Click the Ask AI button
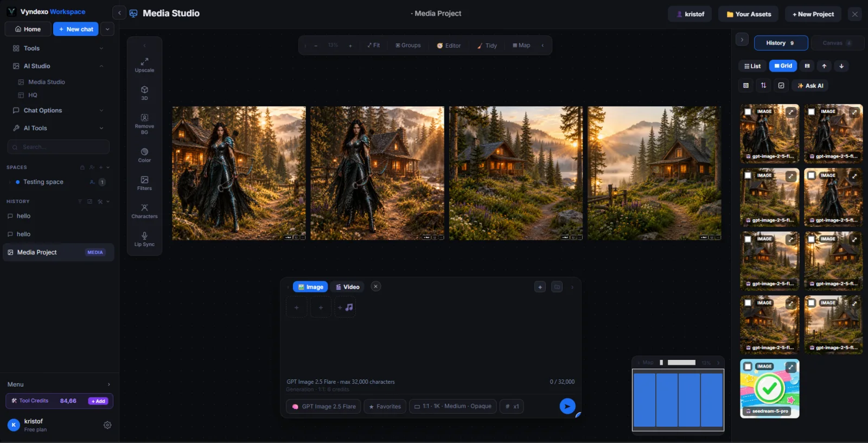Viewport: 868px width, 443px height. coord(810,85)
